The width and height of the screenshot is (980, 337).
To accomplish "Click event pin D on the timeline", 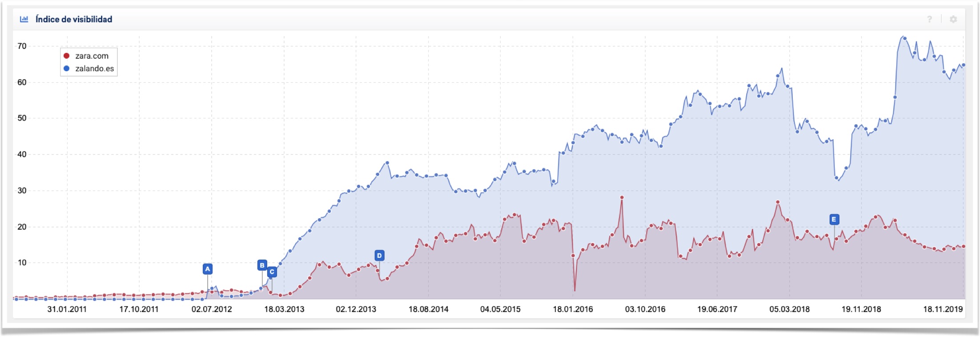I will pos(379,256).
